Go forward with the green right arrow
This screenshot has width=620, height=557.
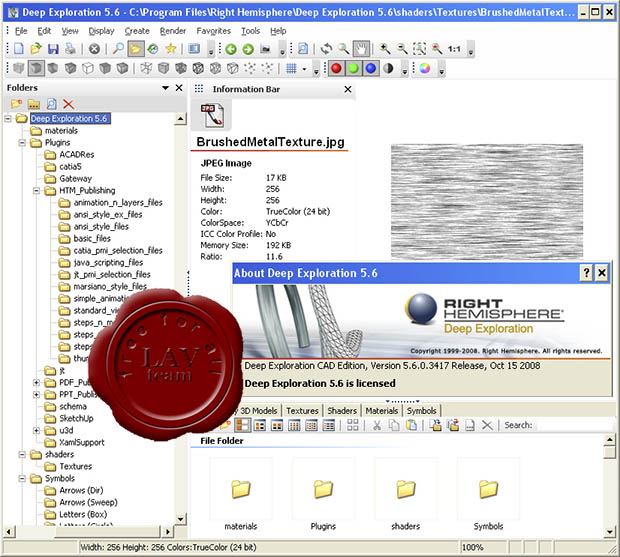click(x=248, y=49)
